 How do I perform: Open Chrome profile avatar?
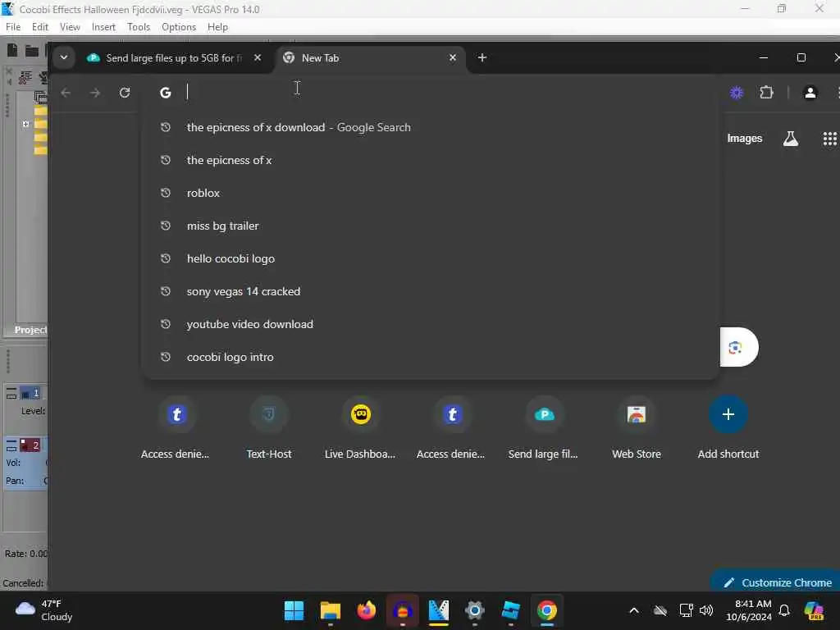(810, 93)
